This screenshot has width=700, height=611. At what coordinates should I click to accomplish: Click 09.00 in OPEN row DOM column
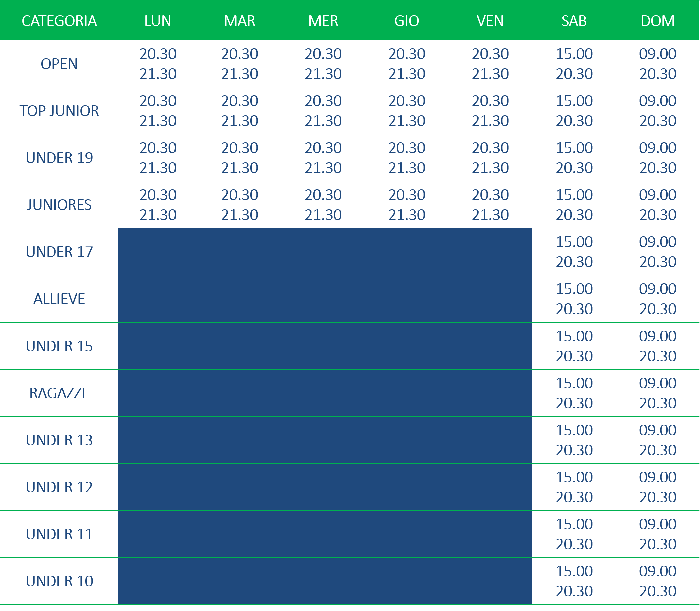point(658,54)
